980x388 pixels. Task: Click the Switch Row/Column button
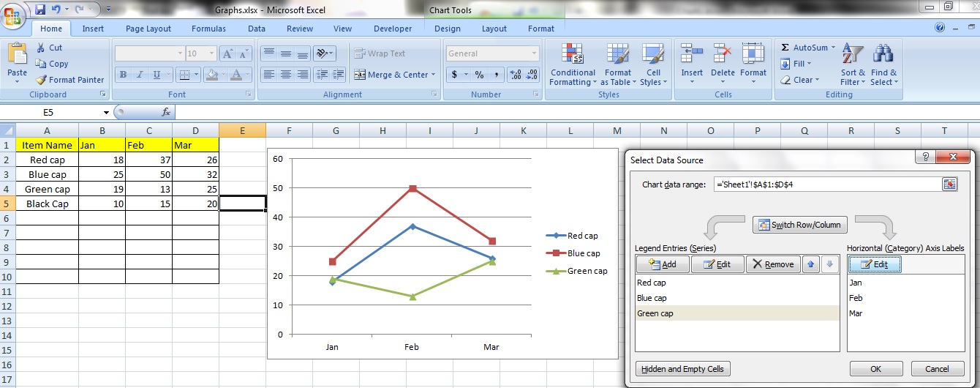click(800, 225)
